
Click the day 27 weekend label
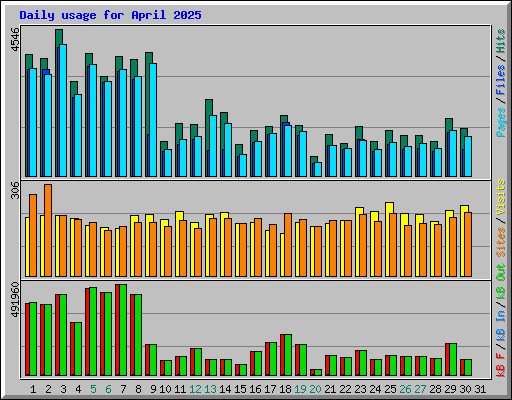[x=420, y=389]
